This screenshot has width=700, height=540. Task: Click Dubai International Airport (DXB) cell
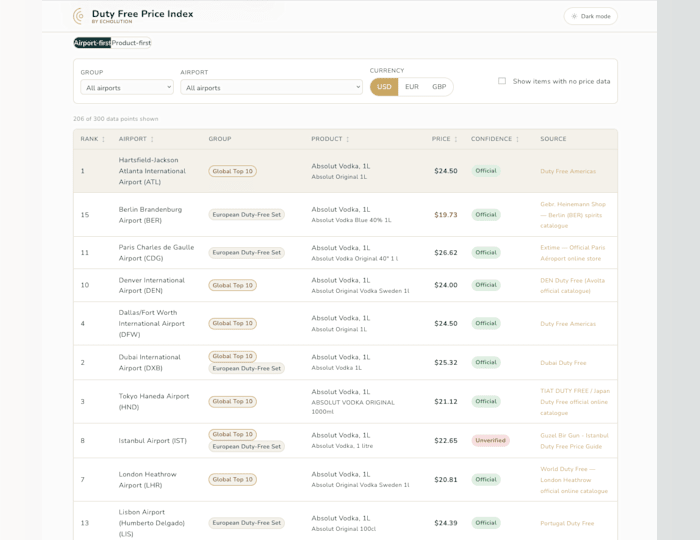(150, 362)
